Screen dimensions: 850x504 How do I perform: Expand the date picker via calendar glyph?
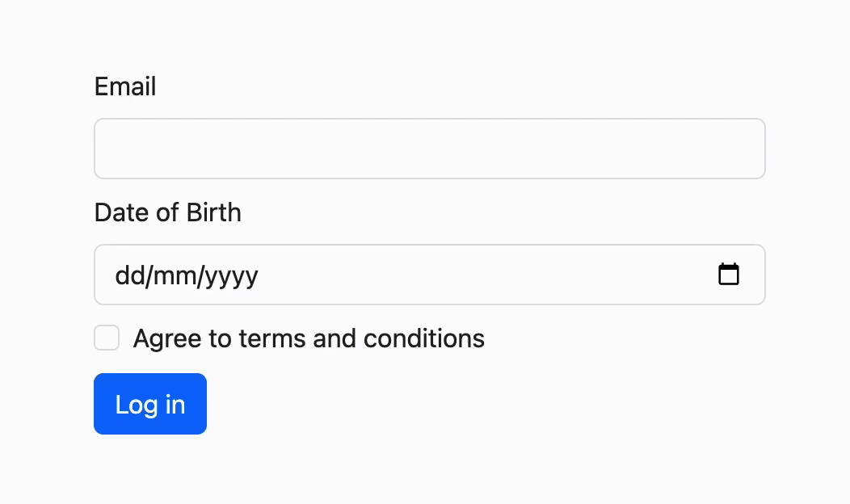729,275
